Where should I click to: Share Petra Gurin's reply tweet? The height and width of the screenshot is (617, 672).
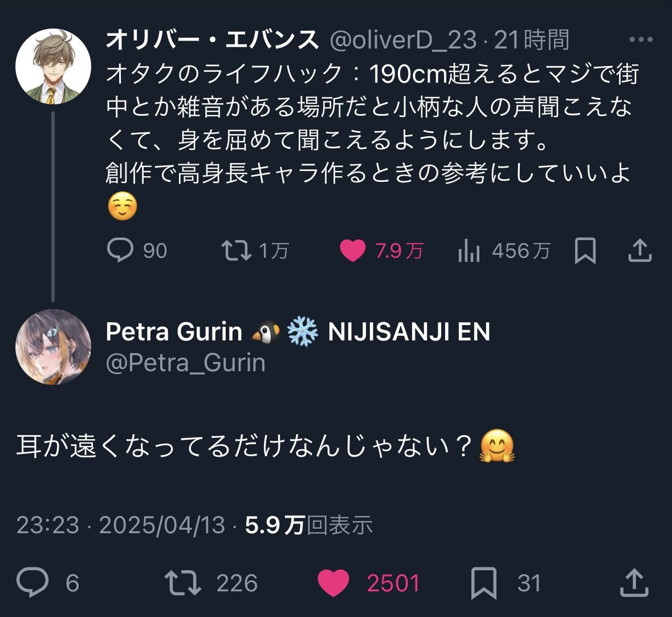click(x=634, y=583)
